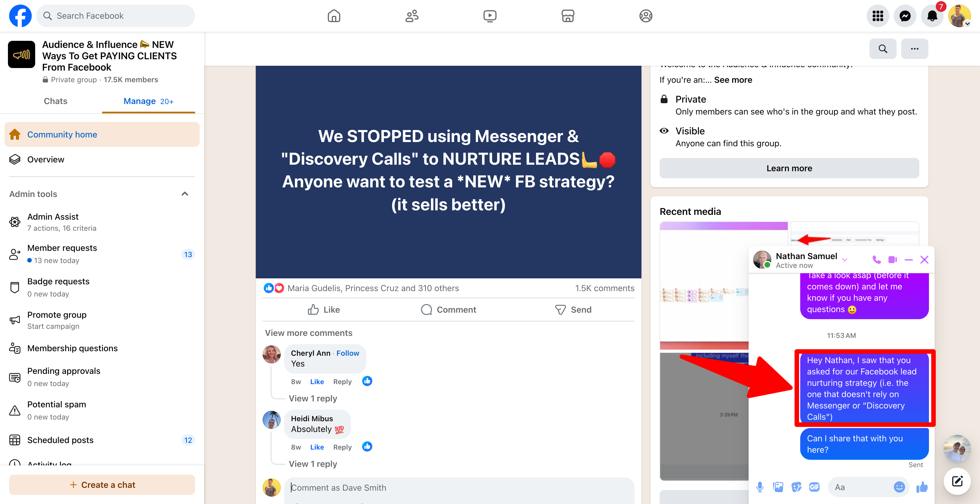The image size is (980, 504).
Task: Open the Marketplace icon in navigation
Action: [568, 16]
